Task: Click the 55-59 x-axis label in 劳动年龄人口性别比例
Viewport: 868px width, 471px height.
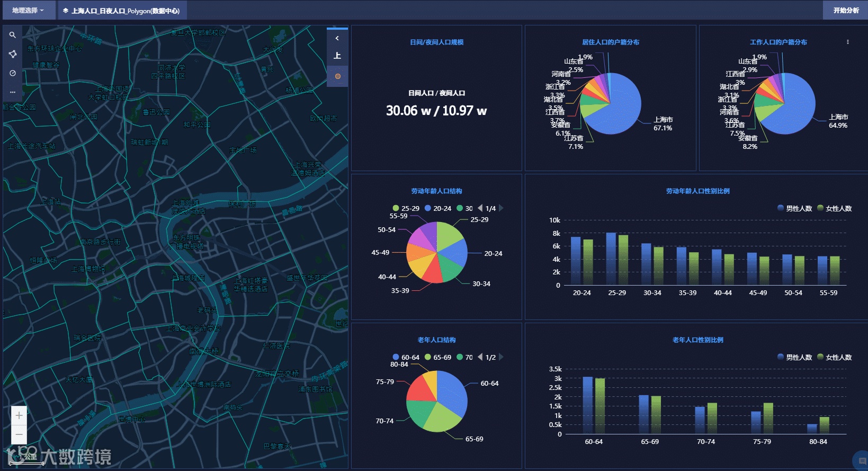Action: [x=828, y=293]
